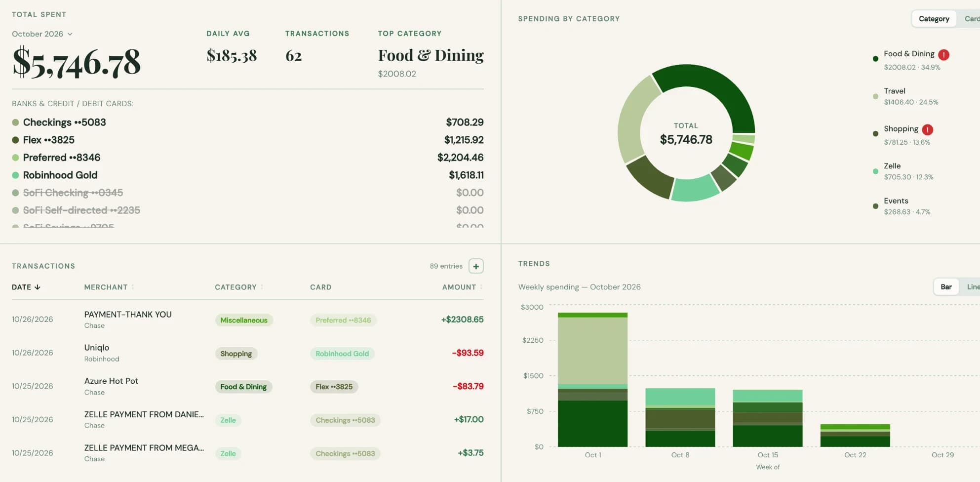
Task: Open the Uniqlo transaction
Action: [248, 353]
